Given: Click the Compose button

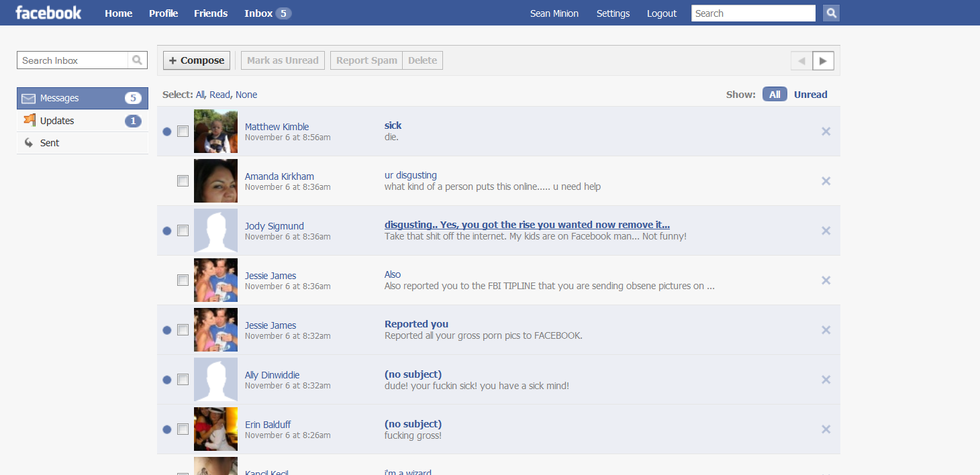Looking at the screenshot, I should (x=197, y=60).
